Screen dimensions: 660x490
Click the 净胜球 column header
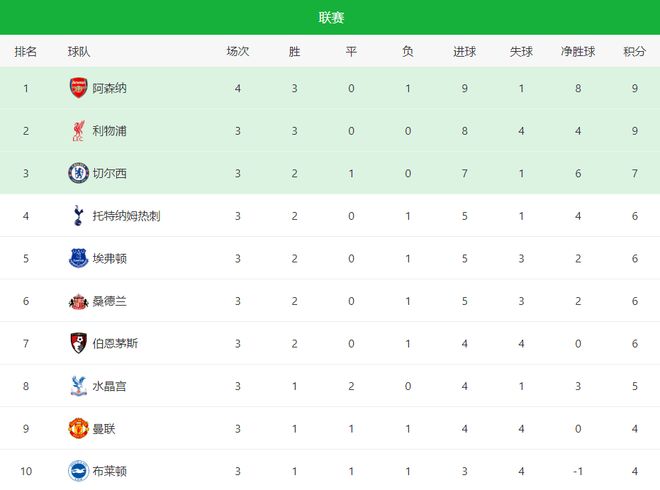point(578,52)
